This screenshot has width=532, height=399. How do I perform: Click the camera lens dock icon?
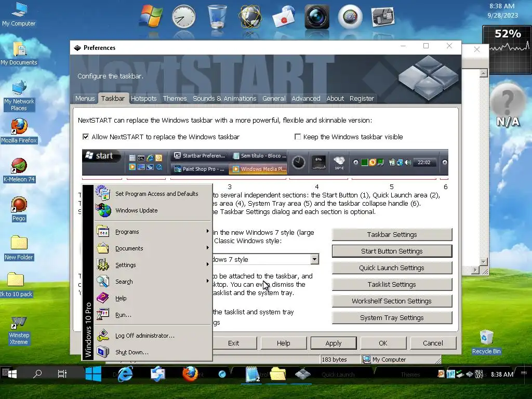click(316, 16)
